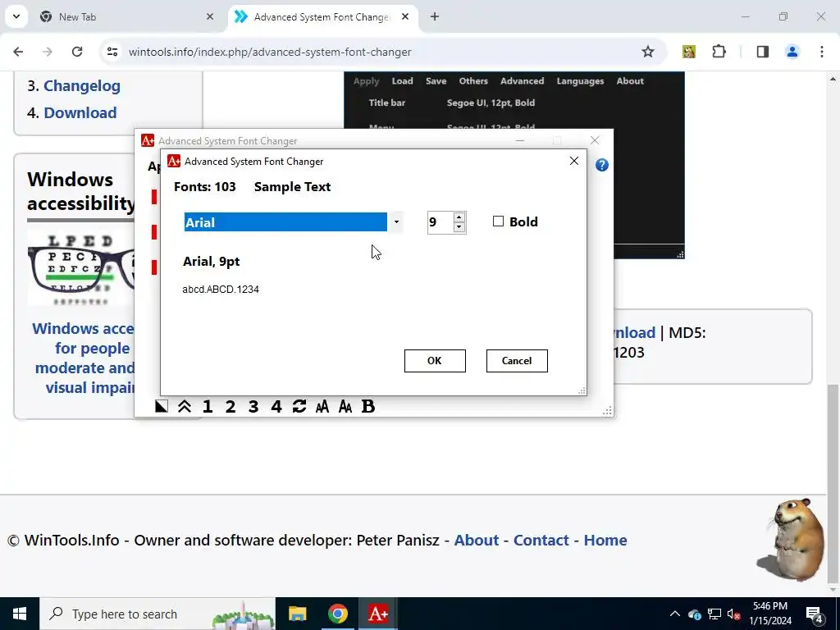840x630 pixels.
Task: Click the bold 'B' icon in bottom toolbar
Action: point(368,407)
